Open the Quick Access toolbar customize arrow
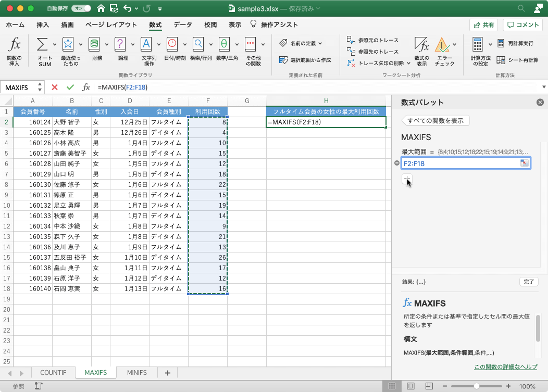This screenshot has width=548, height=392. [160, 8]
